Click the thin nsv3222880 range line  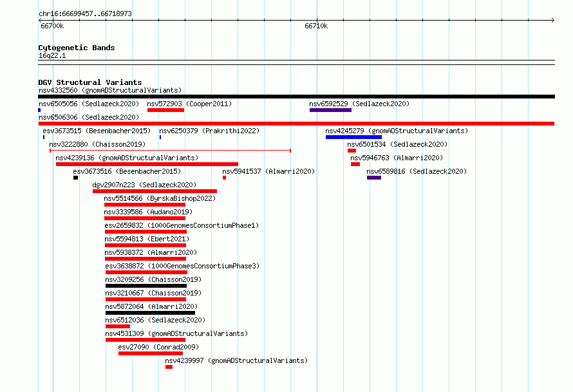(171, 151)
